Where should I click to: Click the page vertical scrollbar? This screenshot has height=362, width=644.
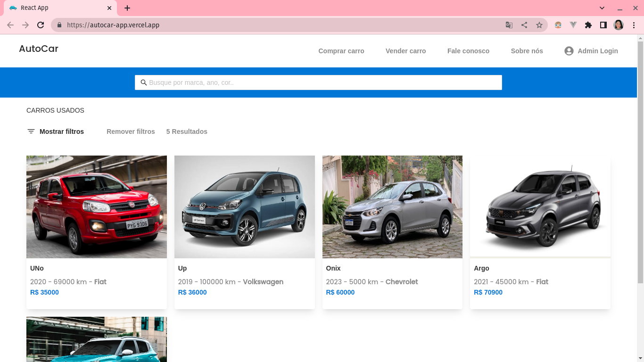[x=640, y=163]
